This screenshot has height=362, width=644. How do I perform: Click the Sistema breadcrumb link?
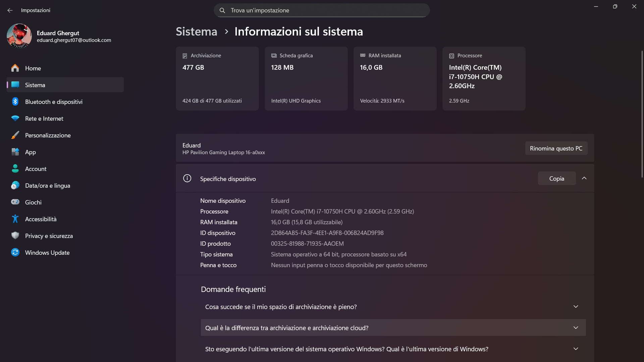pos(197,31)
